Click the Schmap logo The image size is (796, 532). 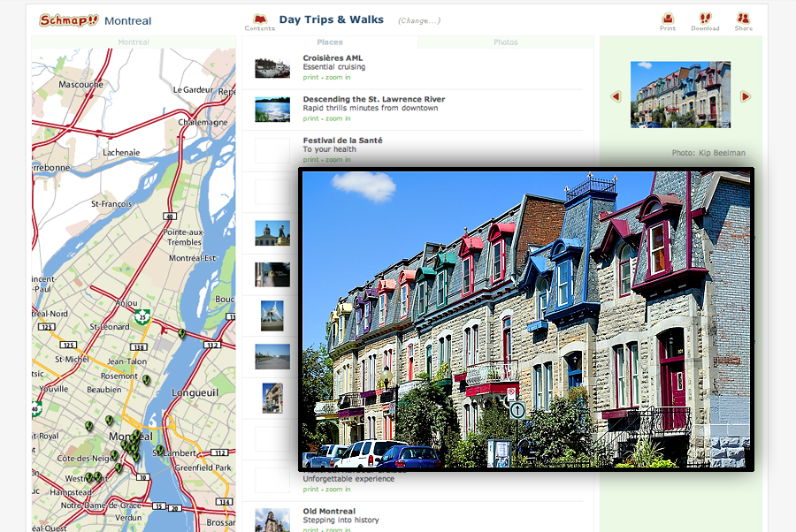point(68,20)
